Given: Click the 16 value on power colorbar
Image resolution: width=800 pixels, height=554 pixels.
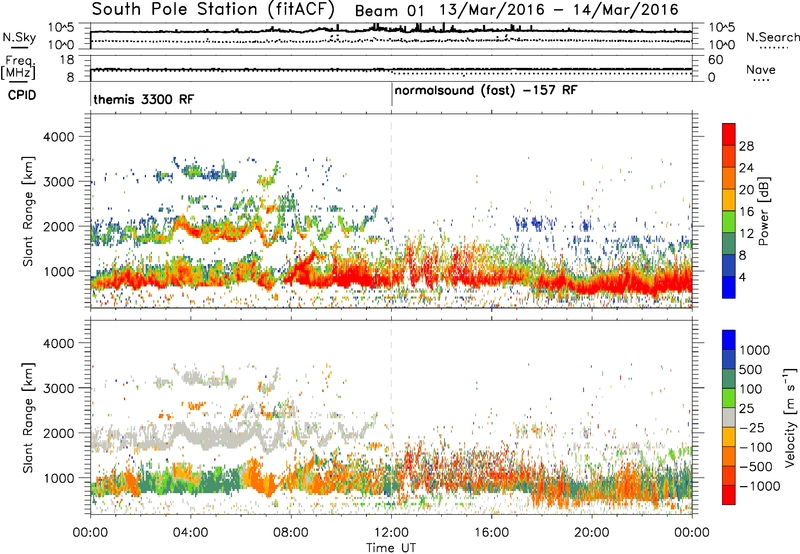Looking at the screenshot, I should pos(746,212).
